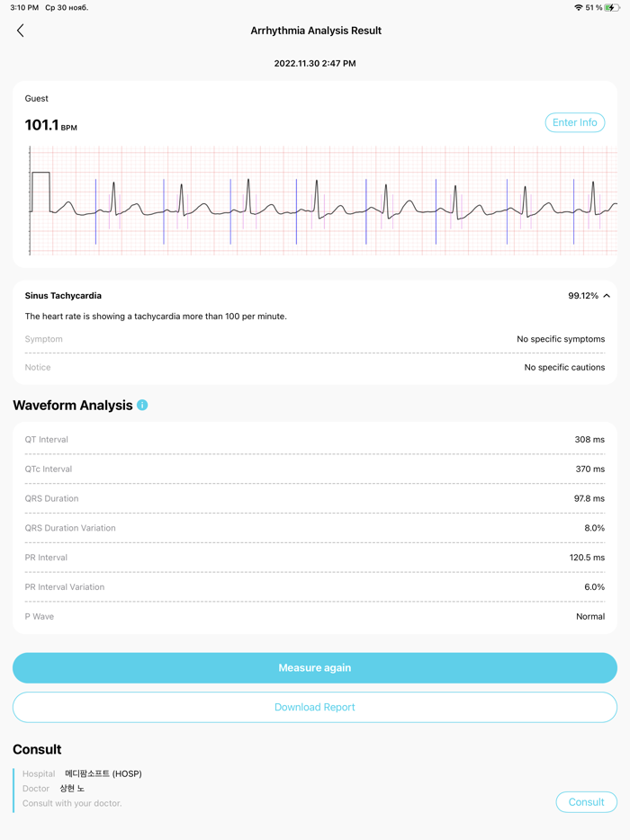Collapse the Sinus Tachycardia details
Viewport: 630px width, 840px height.
pos(607,295)
